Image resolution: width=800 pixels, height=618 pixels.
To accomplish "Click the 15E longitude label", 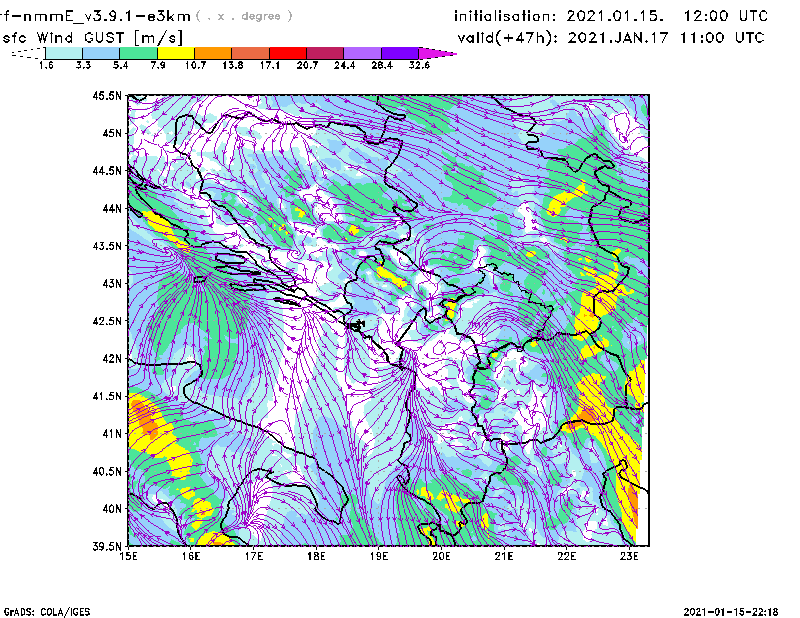I will point(128,556).
